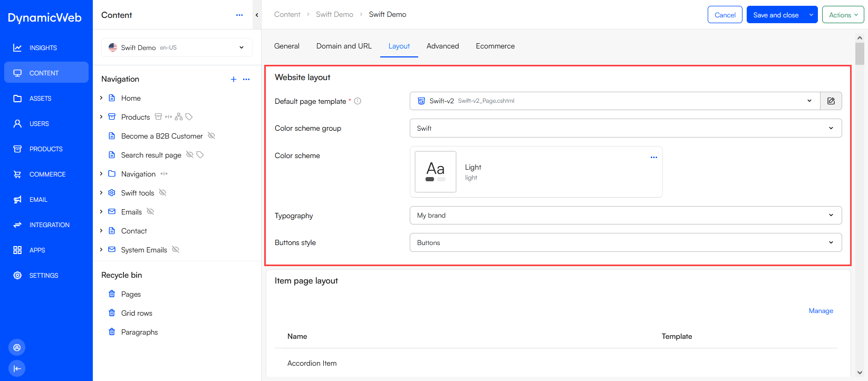Viewport: 868px width, 381px height.
Task: Open Pages in the Recycle bin
Action: pyautogui.click(x=131, y=294)
